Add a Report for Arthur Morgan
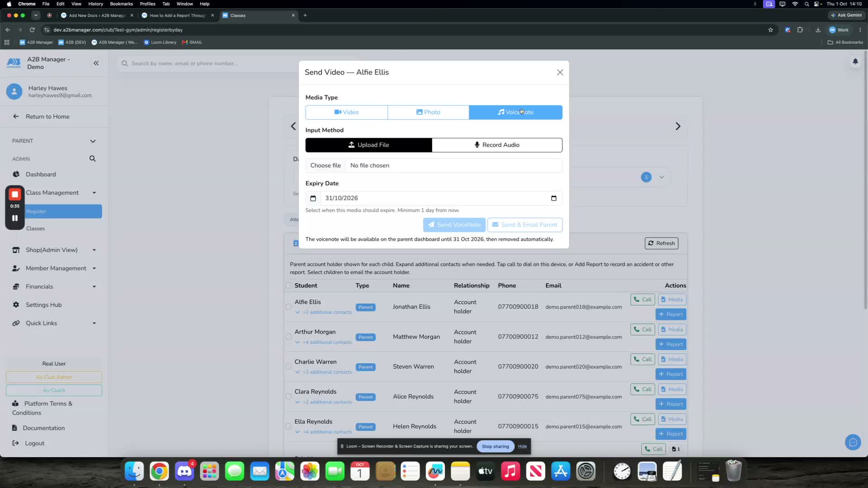868x488 pixels. point(670,344)
